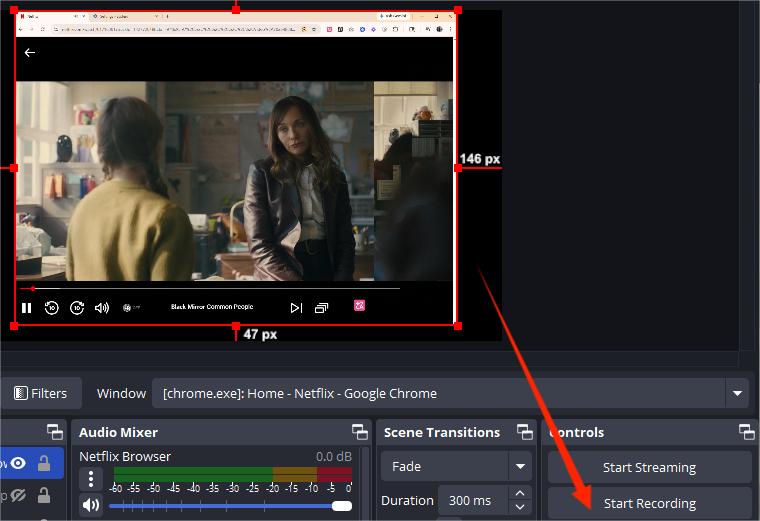This screenshot has width=760, height=521.
Task: Click the Start Streaming button
Action: point(649,467)
